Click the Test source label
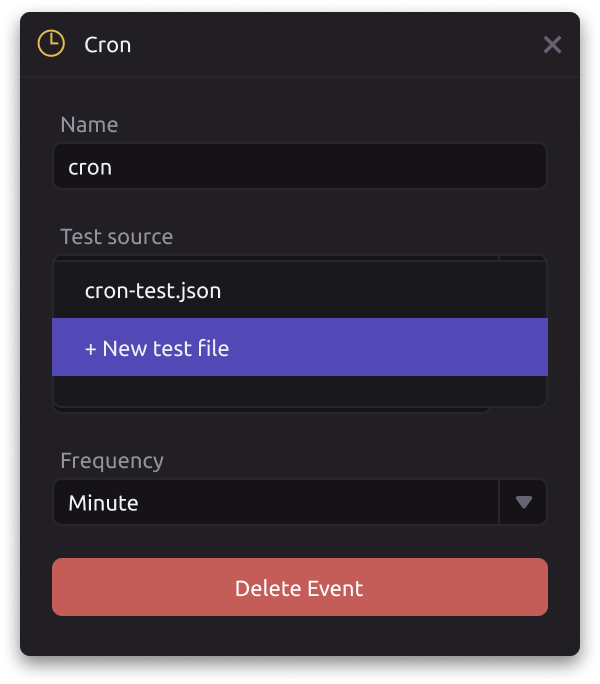The image size is (600, 684). click(117, 236)
